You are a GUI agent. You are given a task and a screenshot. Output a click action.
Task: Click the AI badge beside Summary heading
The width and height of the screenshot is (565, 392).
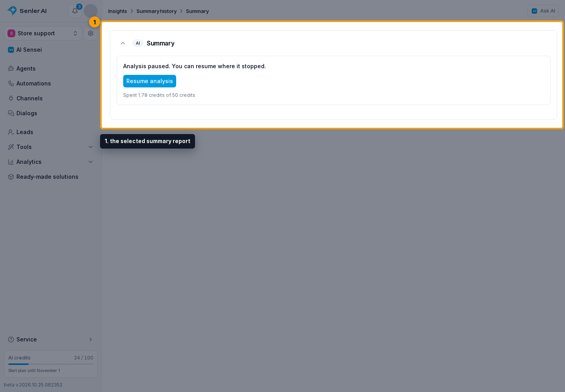pos(138,43)
